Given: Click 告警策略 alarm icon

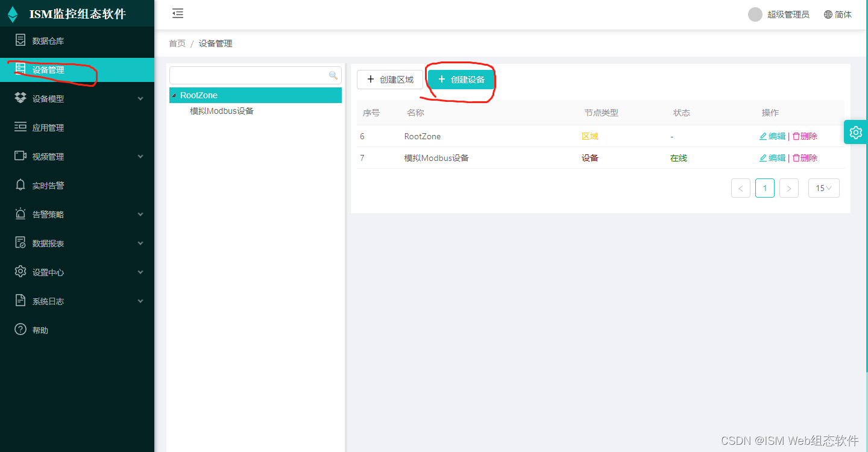Looking at the screenshot, I should click(20, 214).
